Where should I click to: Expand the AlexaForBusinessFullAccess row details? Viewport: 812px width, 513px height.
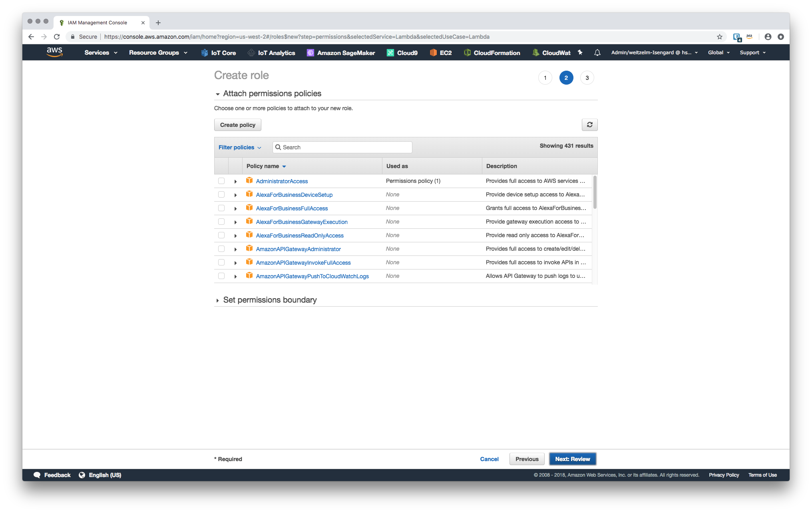click(x=235, y=208)
